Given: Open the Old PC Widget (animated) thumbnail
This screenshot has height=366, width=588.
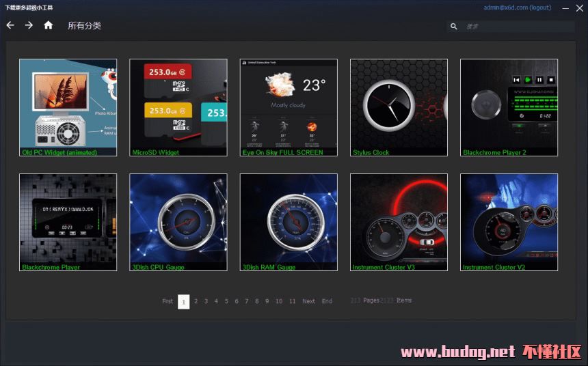Looking at the screenshot, I should point(68,107).
